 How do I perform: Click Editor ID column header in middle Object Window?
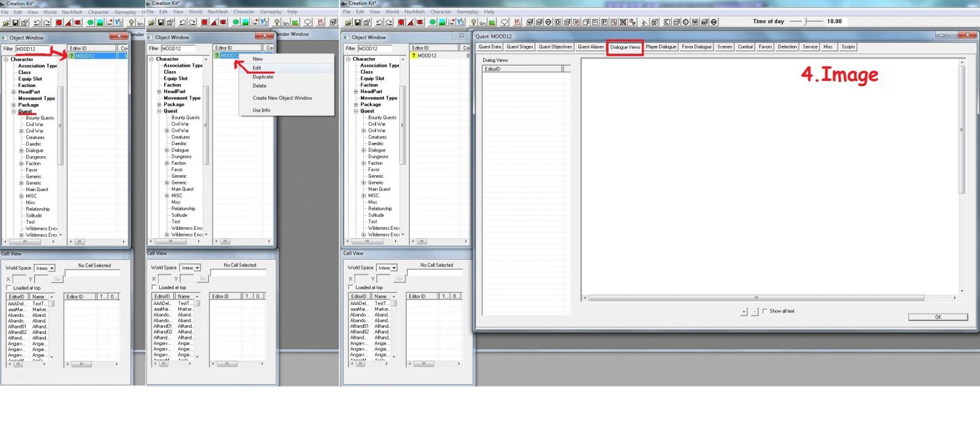238,48
